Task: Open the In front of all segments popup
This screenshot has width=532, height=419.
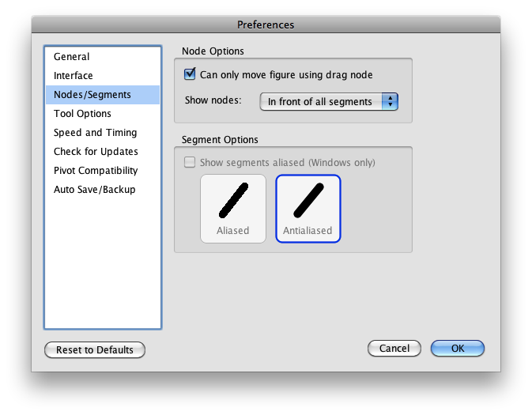Action: click(329, 101)
